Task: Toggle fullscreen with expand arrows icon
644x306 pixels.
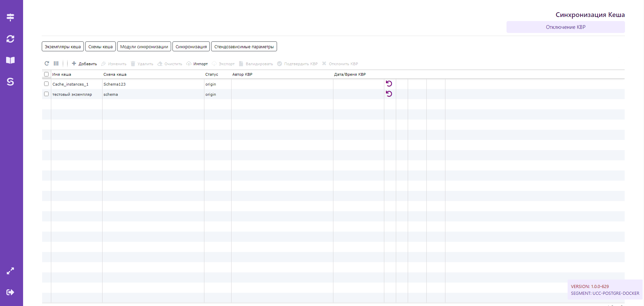Action: click(x=11, y=271)
